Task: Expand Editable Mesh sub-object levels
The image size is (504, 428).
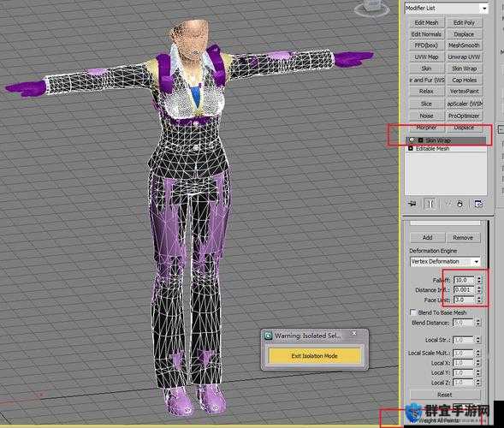Action: click(x=411, y=148)
